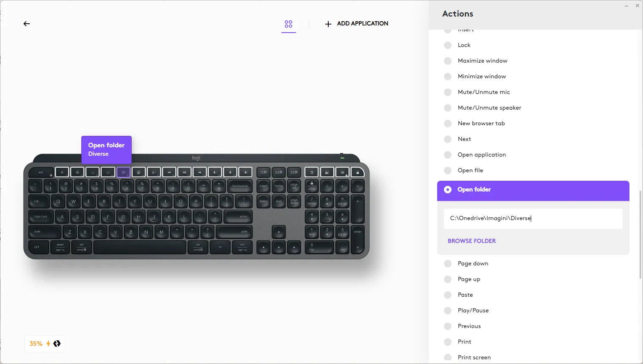Select the play/pause media key
This screenshot has height=364, width=643.
[184, 172]
